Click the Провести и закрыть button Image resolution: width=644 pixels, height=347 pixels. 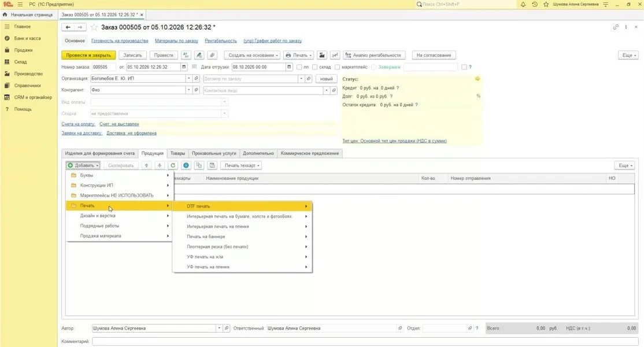pyautogui.click(x=88, y=55)
